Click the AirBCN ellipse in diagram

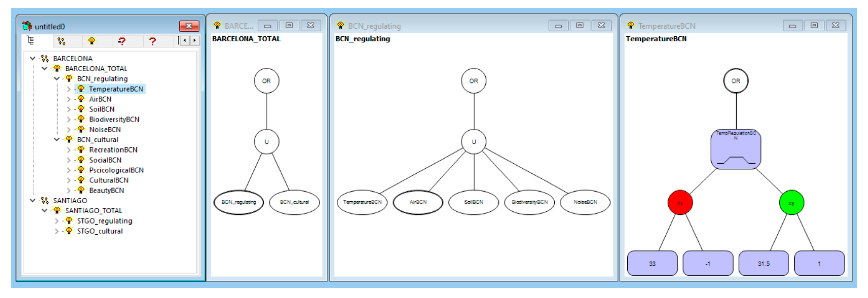(418, 202)
